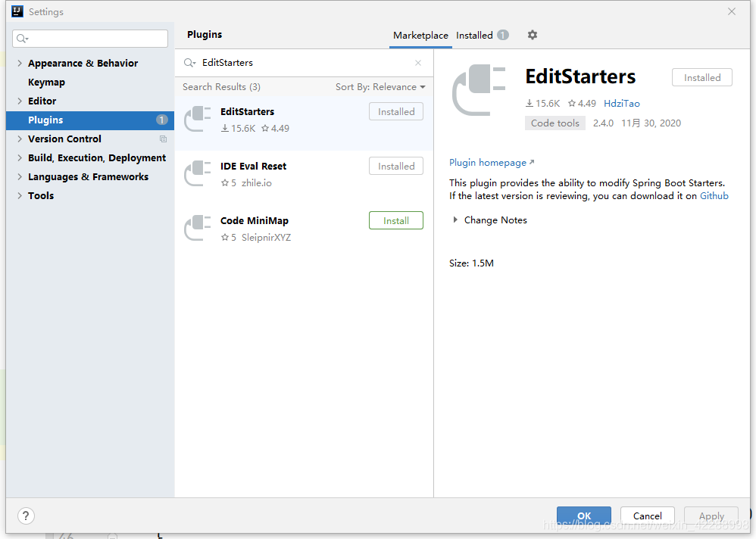Click the SleipnirXYZ vendor text
The width and height of the screenshot is (756, 539).
coord(266,238)
